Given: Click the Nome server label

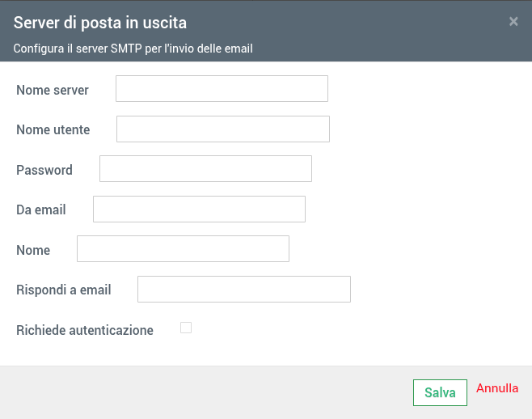Looking at the screenshot, I should point(53,90).
